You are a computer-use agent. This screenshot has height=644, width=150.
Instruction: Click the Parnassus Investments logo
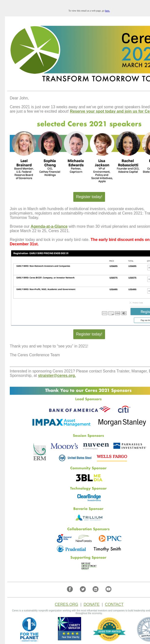130,446
